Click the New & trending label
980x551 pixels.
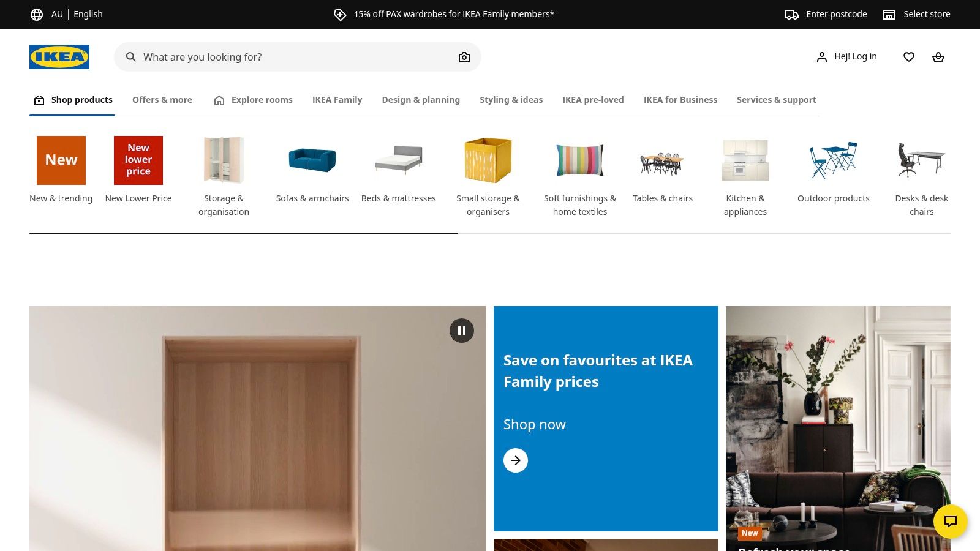[x=61, y=198]
